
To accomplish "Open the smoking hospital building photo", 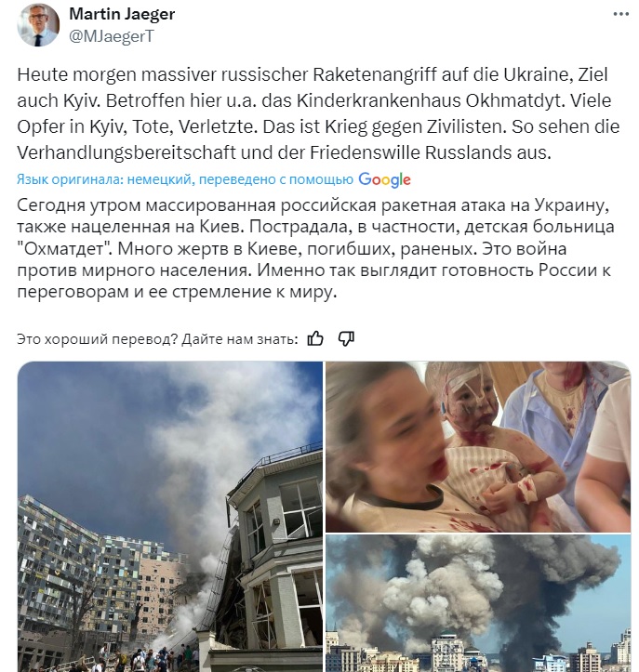I will [x=170, y=517].
